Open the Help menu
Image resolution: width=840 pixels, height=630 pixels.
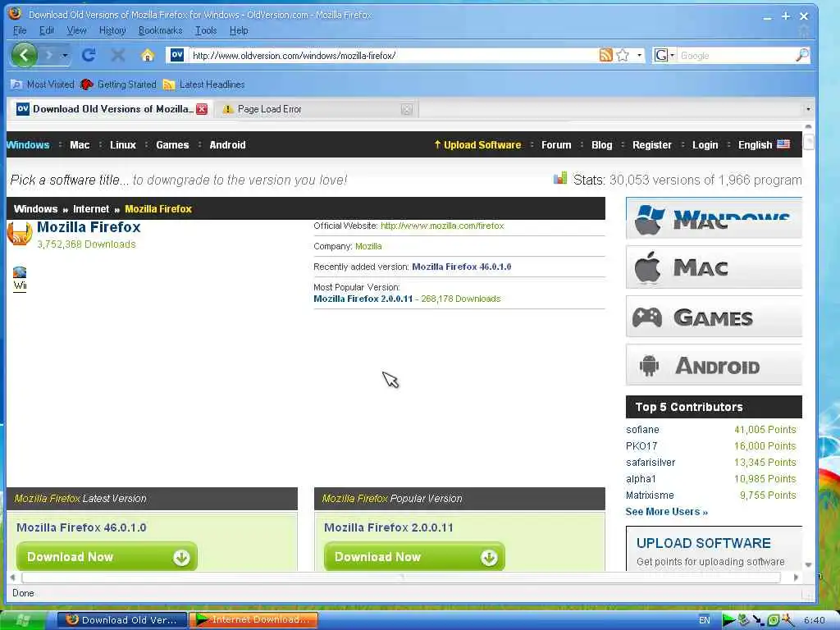tap(239, 30)
